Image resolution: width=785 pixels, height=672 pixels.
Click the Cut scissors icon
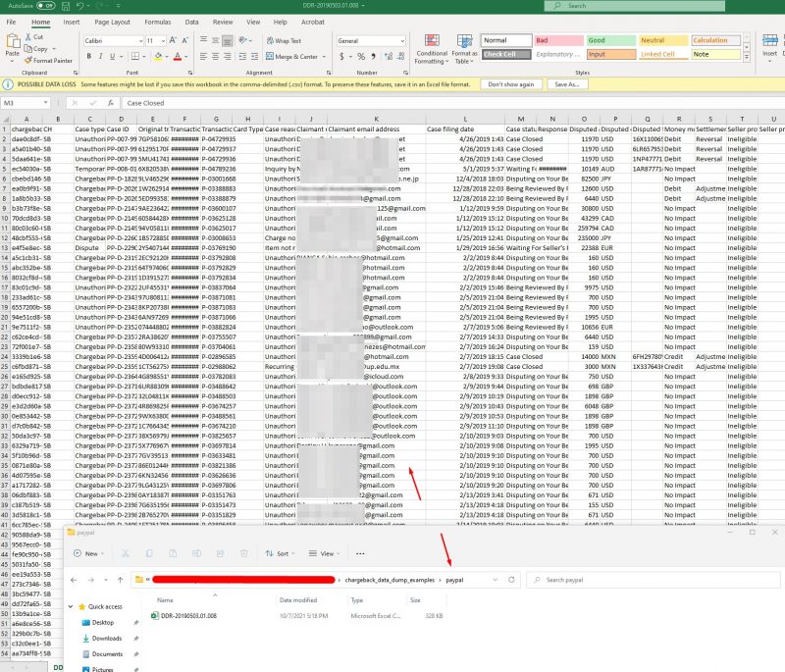(x=27, y=36)
